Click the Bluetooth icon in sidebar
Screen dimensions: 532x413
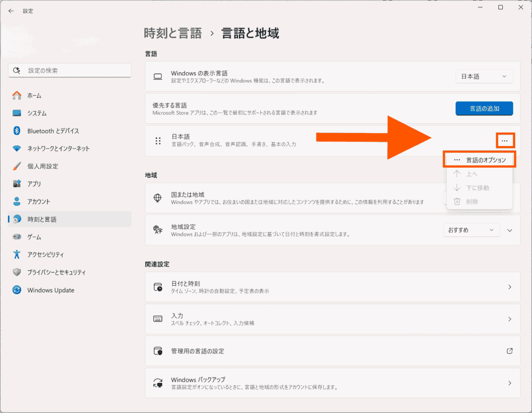tap(17, 130)
